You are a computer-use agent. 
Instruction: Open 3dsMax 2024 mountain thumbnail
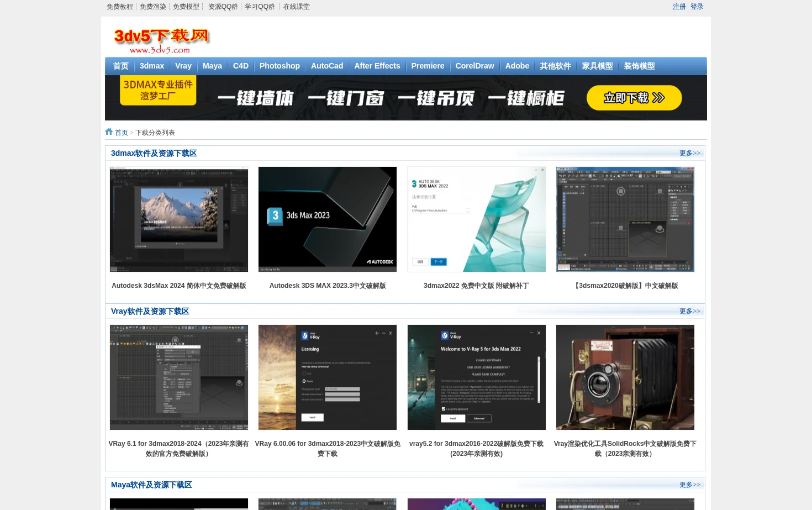tap(179, 219)
